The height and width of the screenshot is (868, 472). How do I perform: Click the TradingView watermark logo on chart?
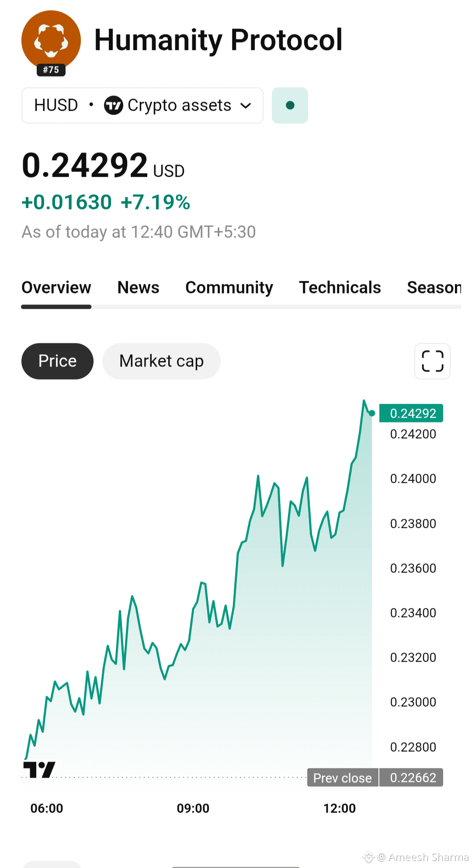tap(39, 770)
